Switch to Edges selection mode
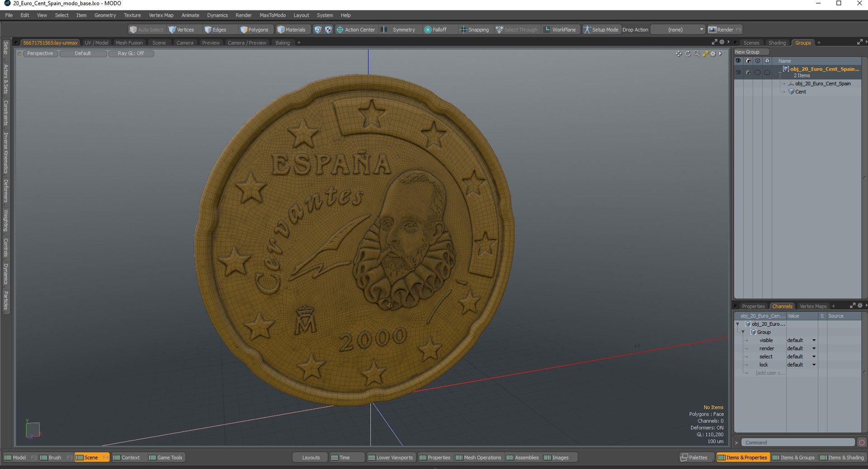 coord(215,29)
